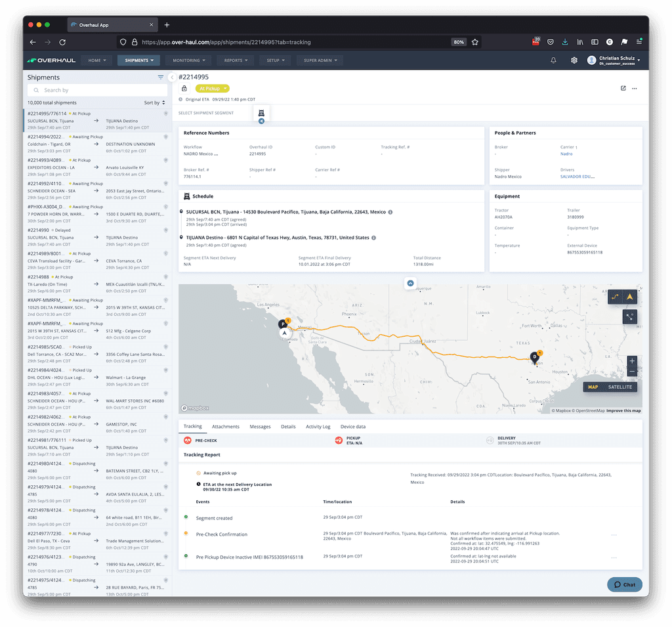
Task: Click the Pickup +9 status icon
Action: click(339, 441)
